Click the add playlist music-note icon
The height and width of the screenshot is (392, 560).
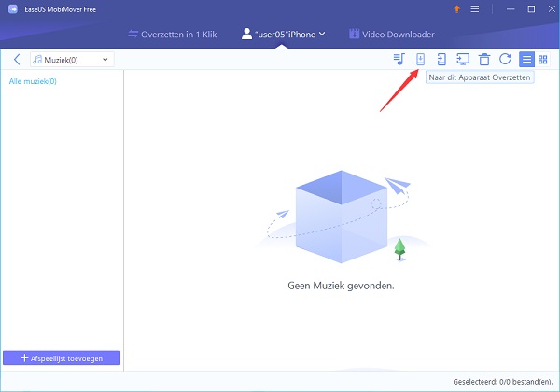(399, 60)
